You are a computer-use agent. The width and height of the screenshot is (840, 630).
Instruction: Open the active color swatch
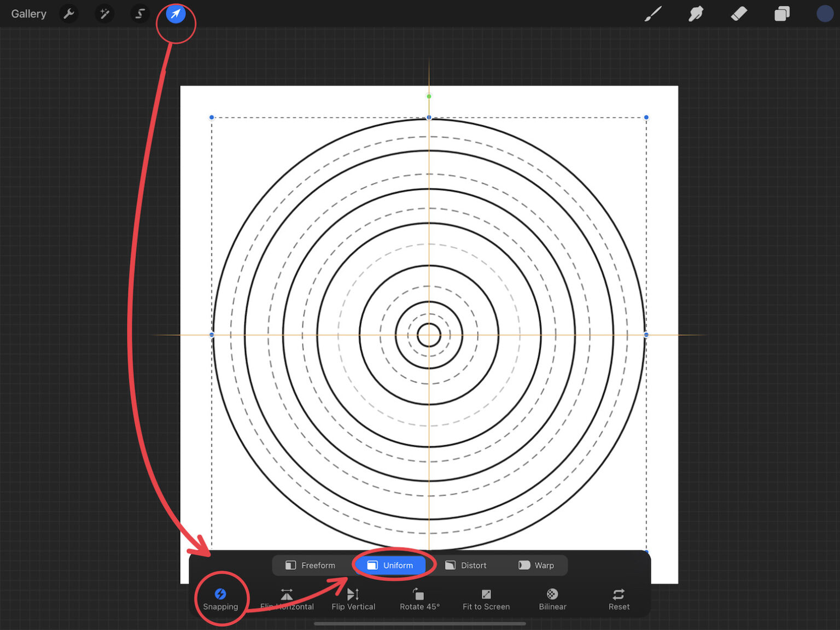(824, 14)
